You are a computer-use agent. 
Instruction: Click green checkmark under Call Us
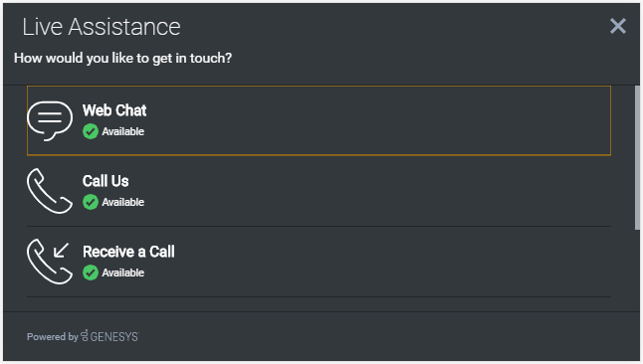click(91, 202)
